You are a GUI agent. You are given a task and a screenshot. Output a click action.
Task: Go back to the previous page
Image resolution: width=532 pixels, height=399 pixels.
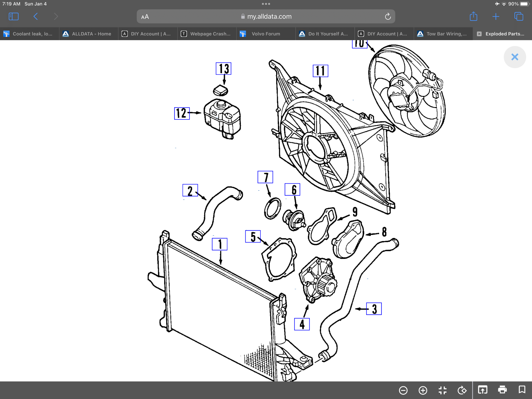tap(36, 17)
